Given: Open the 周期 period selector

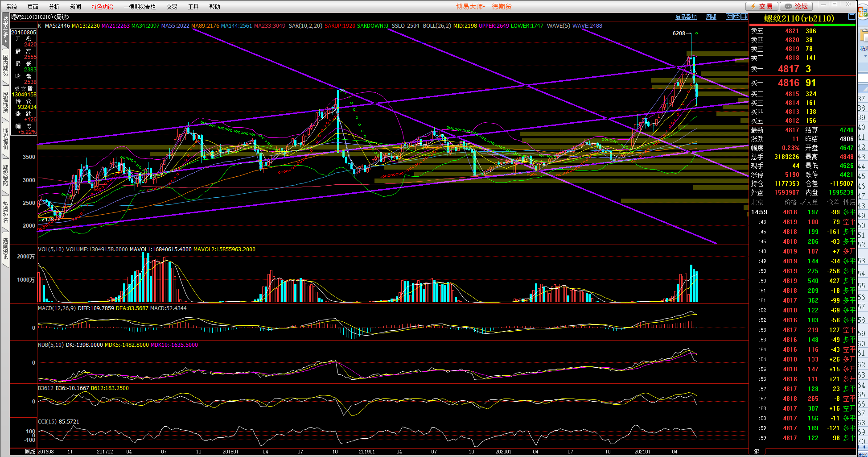Looking at the screenshot, I should click(711, 17).
